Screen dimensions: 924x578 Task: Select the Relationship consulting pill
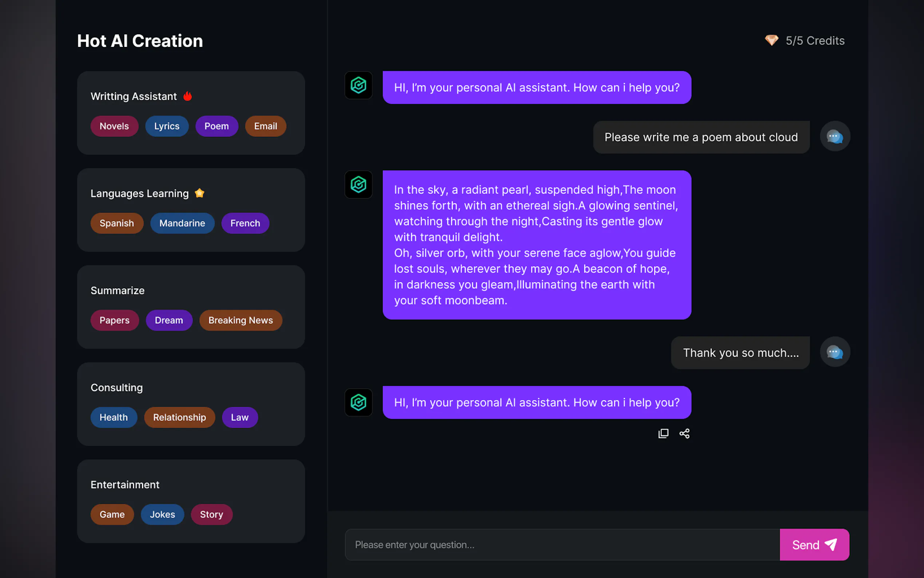[x=180, y=417]
